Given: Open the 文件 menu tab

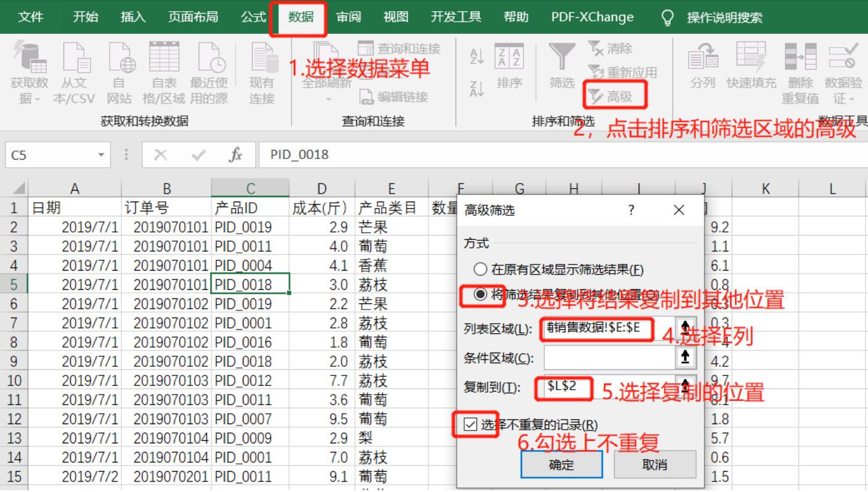Looking at the screenshot, I should click(31, 17).
